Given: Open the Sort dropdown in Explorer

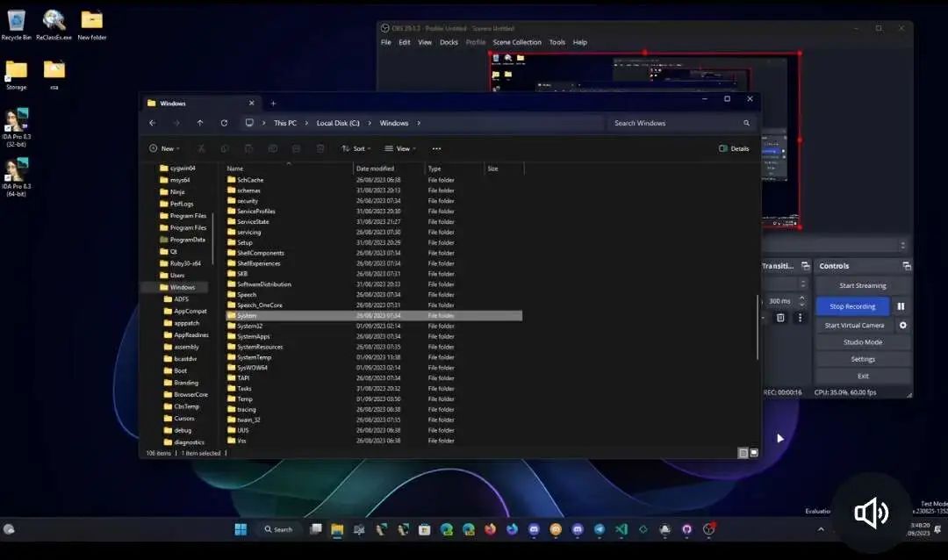Looking at the screenshot, I should (356, 148).
